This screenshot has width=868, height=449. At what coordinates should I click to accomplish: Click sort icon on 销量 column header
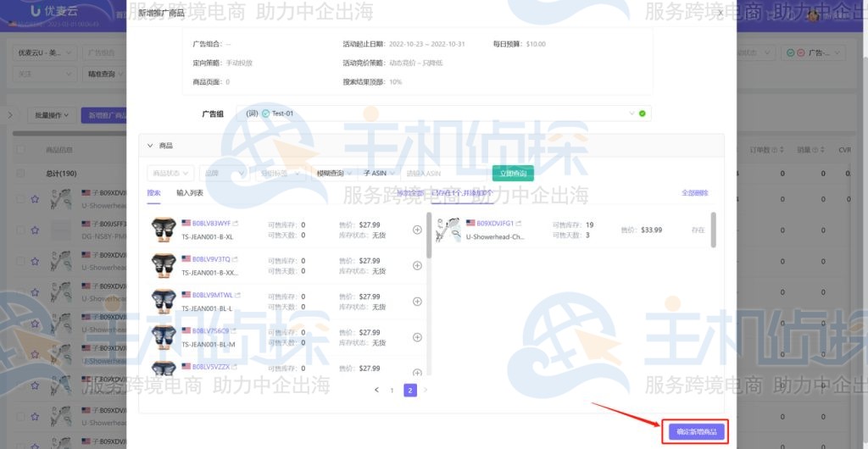(822, 150)
